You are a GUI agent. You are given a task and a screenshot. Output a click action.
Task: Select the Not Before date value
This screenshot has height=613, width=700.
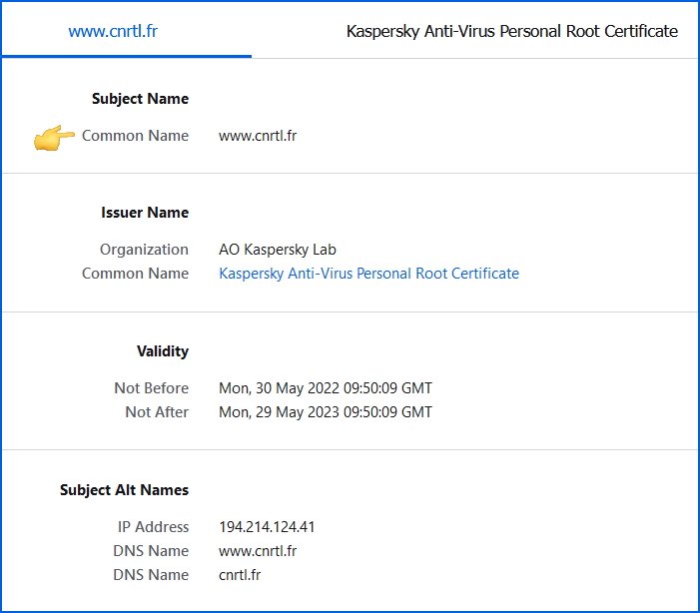coord(326,388)
